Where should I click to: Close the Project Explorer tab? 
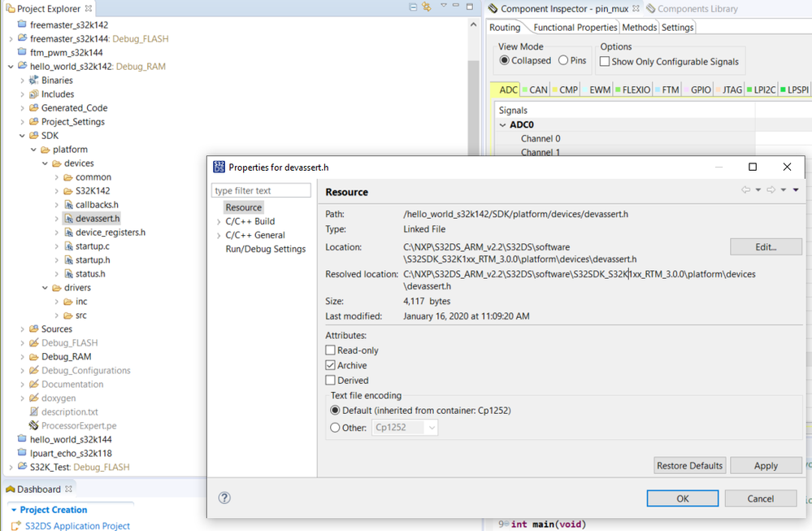[89, 8]
